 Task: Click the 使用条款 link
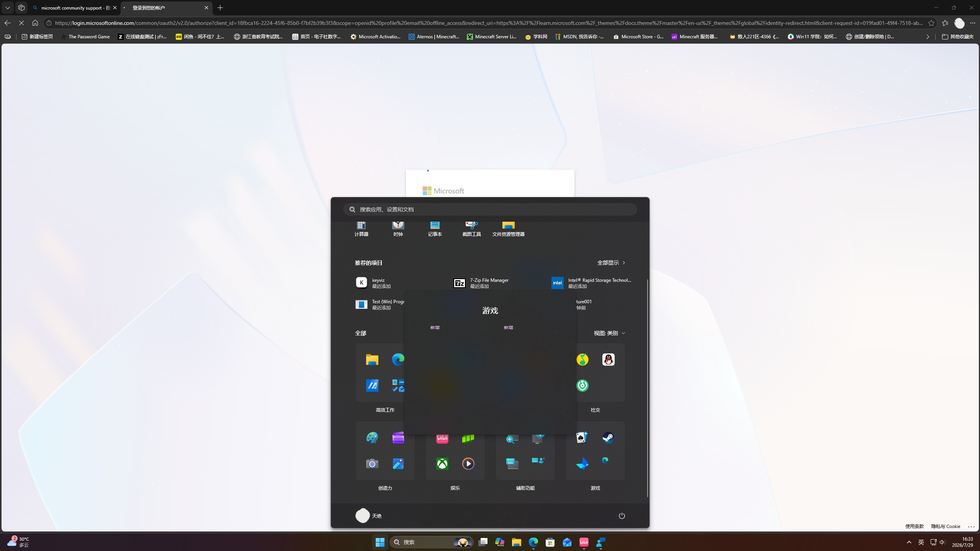(x=914, y=526)
